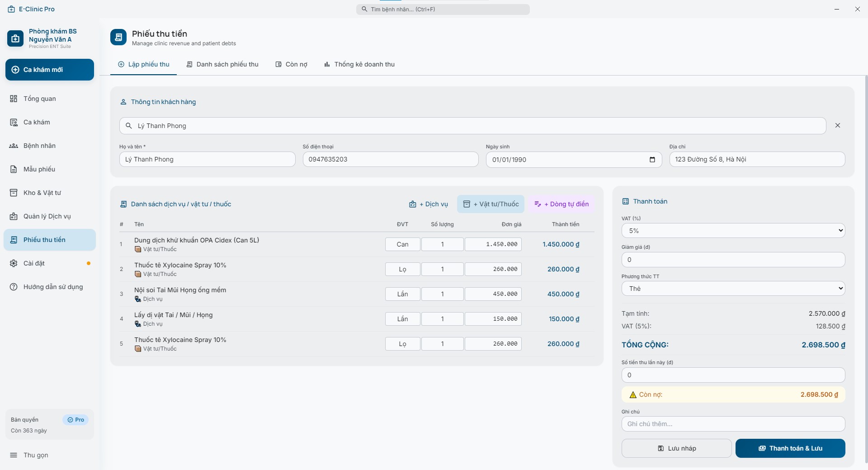The width and height of the screenshot is (868, 470).
Task: Open Kho & Vật tư inventory
Action: (50, 193)
